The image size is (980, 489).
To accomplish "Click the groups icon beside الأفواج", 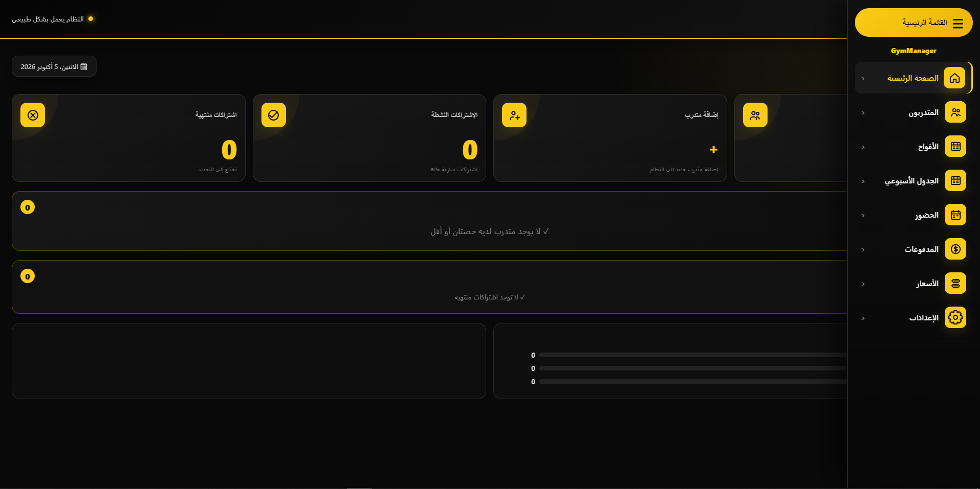I will point(955,147).
